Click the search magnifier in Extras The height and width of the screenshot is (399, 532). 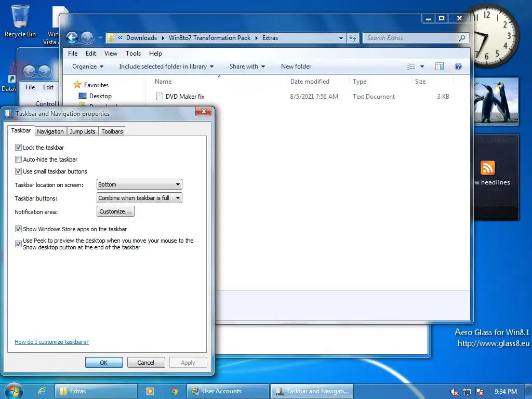462,38
